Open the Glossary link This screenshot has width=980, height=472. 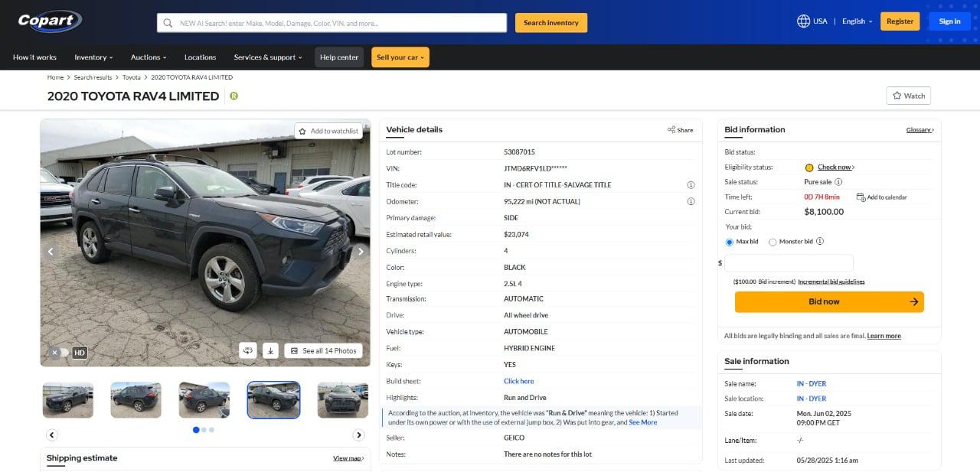pos(920,130)
